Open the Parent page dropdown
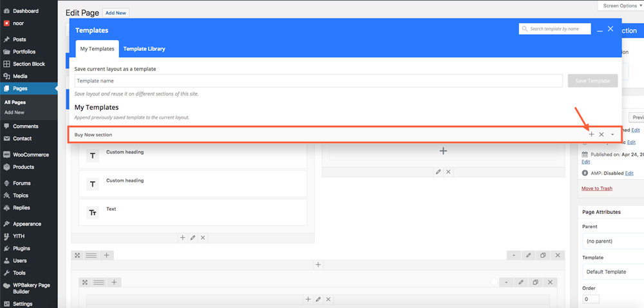This screenshot has width=644, height=308. [x=613, y=241]
